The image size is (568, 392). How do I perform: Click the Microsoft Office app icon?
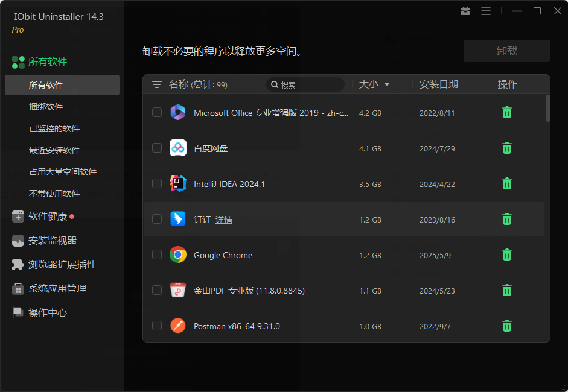[178, 112]
